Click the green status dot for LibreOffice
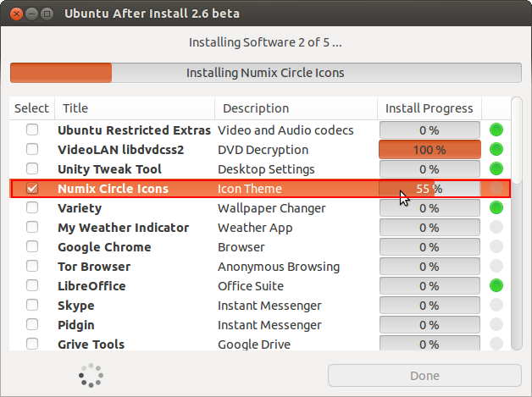This screenshot has width=532, height=397. (496, 286)
